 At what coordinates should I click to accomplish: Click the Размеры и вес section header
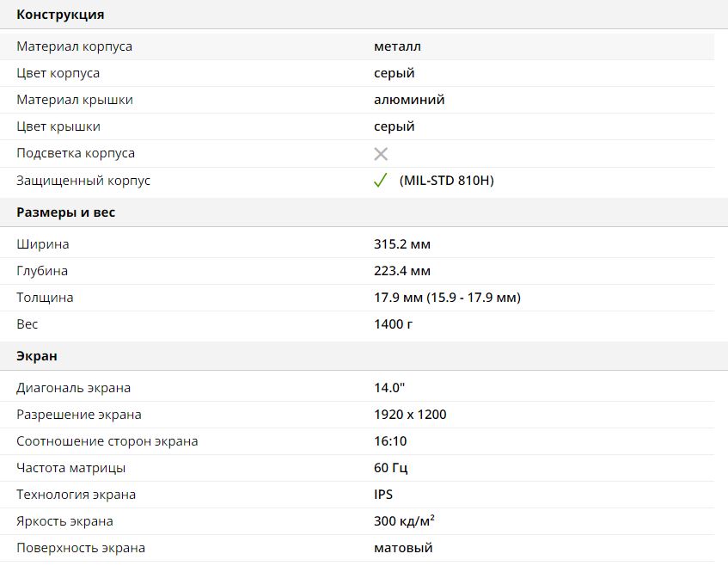tap(66, 212)
